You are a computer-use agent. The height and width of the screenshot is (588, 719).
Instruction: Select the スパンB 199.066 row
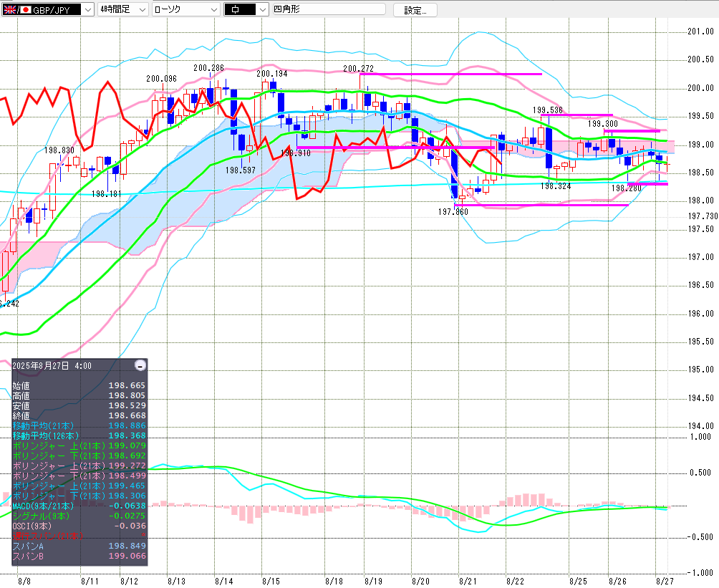coord(79,556)
